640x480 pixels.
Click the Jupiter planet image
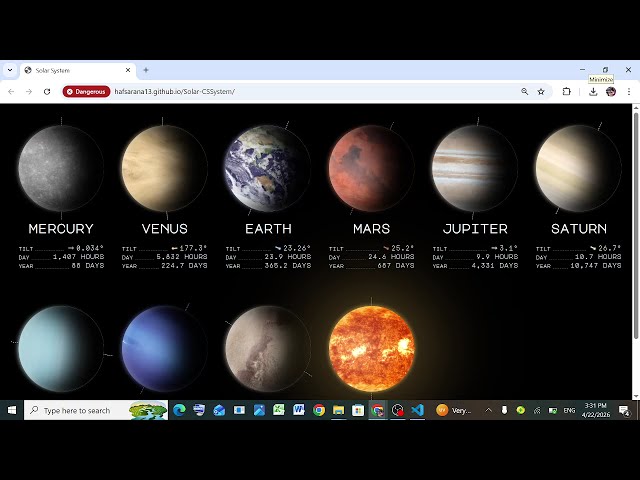click(x=475, y=168)
